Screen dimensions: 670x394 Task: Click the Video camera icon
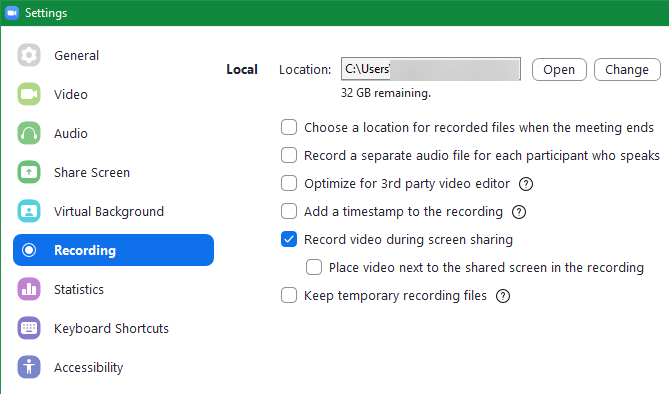tap(29, 94)
